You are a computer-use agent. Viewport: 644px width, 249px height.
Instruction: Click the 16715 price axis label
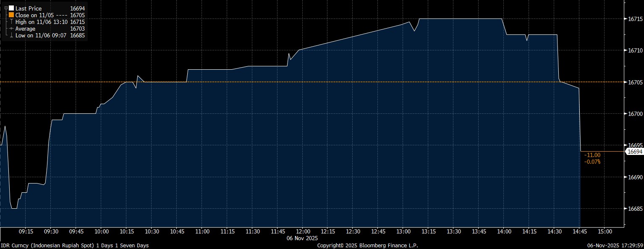(634, 19)
